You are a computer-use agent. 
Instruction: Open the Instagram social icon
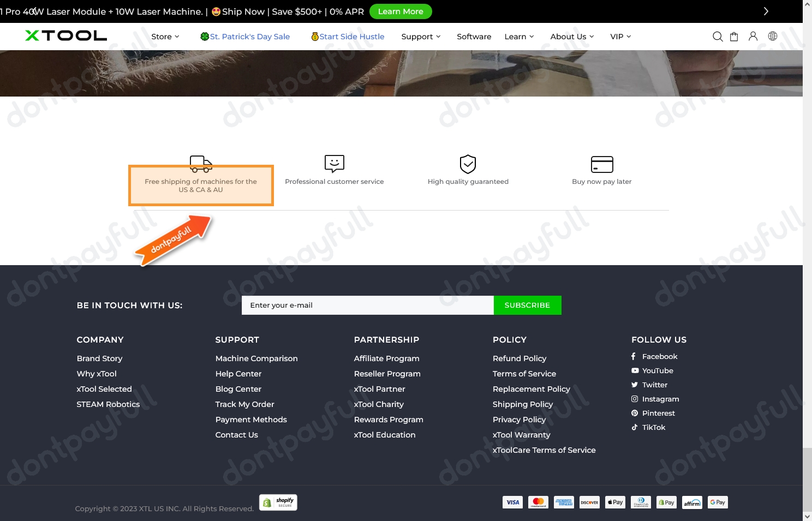(x=634, y=399)
